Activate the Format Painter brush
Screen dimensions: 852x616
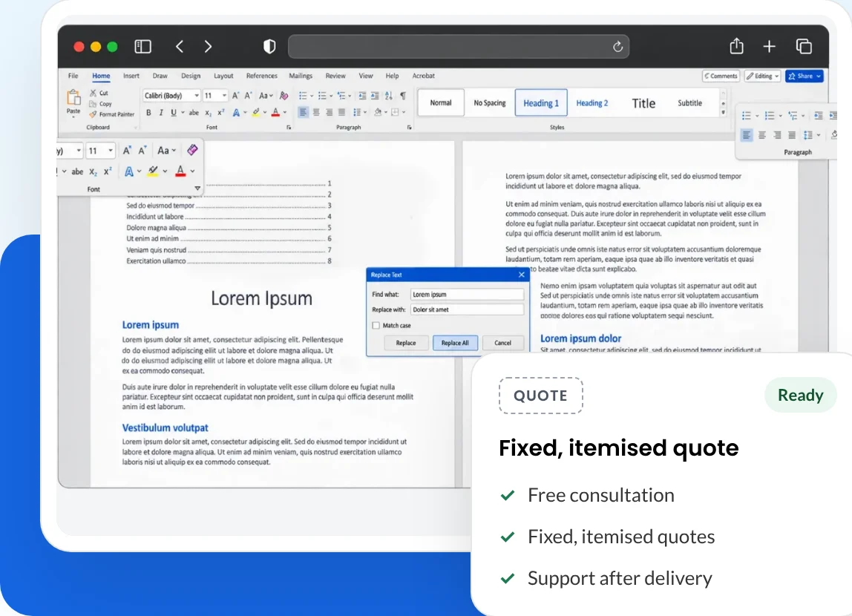point(93,114)
